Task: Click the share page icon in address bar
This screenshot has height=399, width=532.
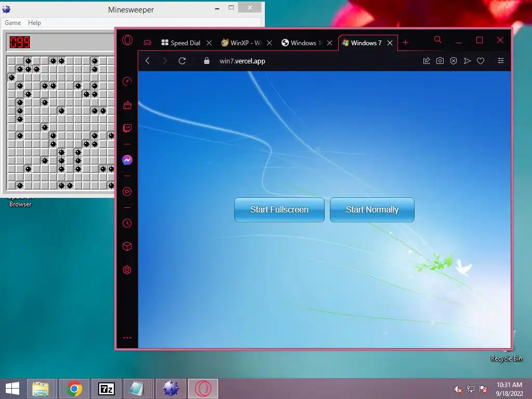Action: pos(427,61)
